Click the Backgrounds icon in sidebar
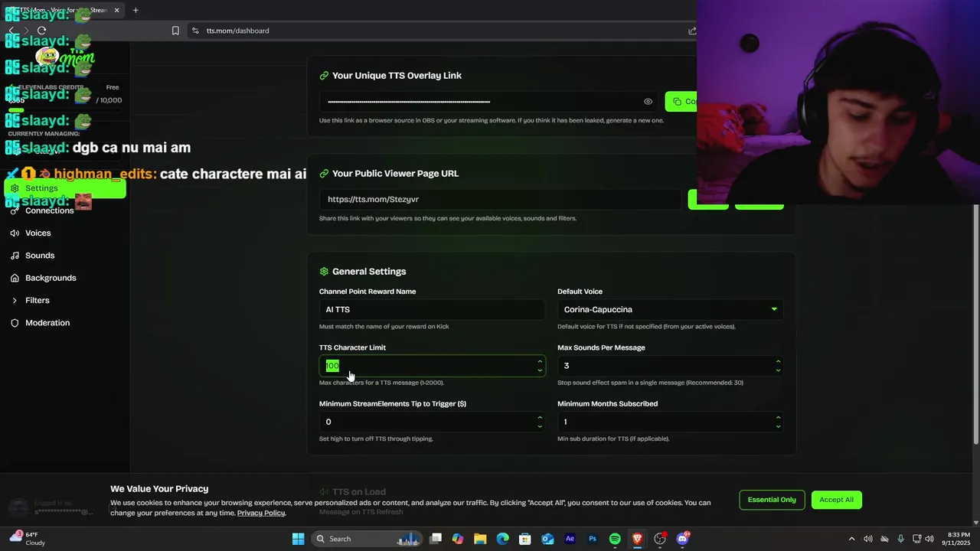Viewport: 980px width, 551px height. 15,278
